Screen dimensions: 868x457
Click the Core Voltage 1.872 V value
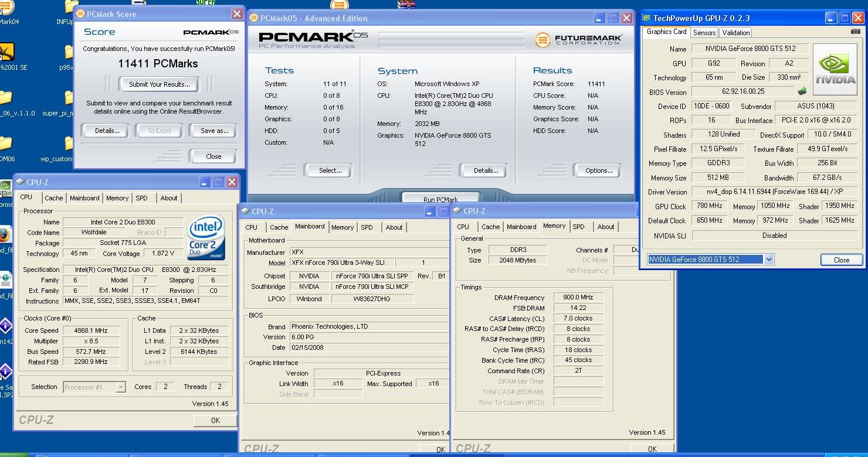tap(163, 254)
